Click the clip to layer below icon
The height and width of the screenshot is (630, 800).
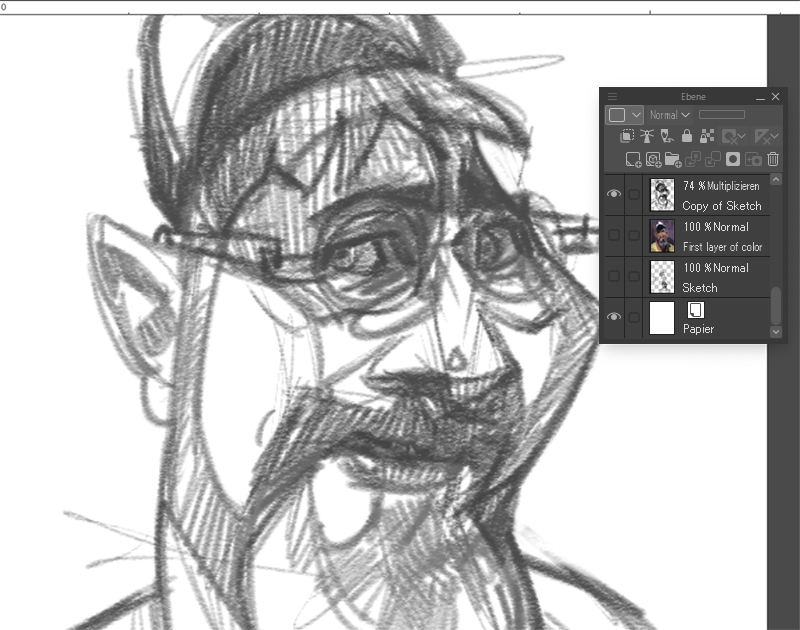[x=627, y=136]
